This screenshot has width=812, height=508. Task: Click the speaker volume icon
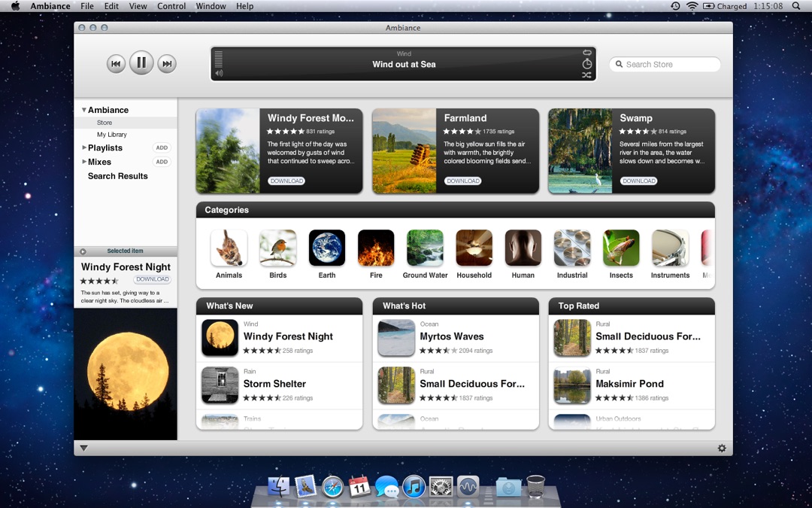tap(219, 73)
